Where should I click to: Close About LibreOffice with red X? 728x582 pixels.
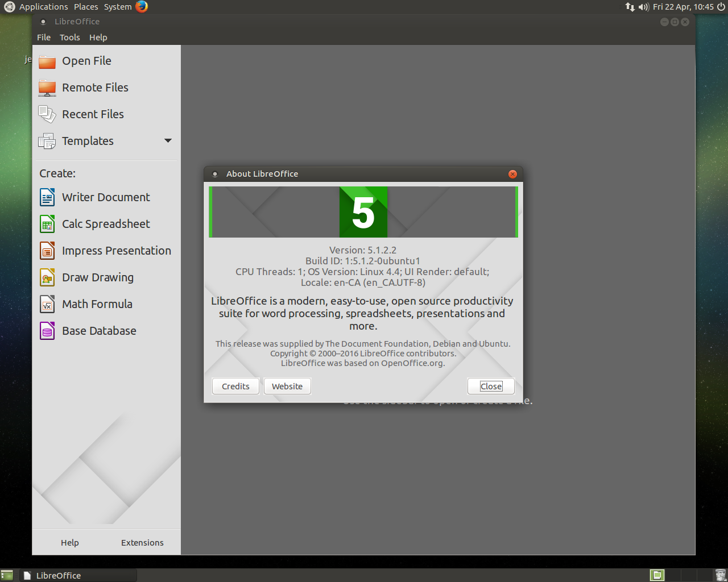[512, 174]
